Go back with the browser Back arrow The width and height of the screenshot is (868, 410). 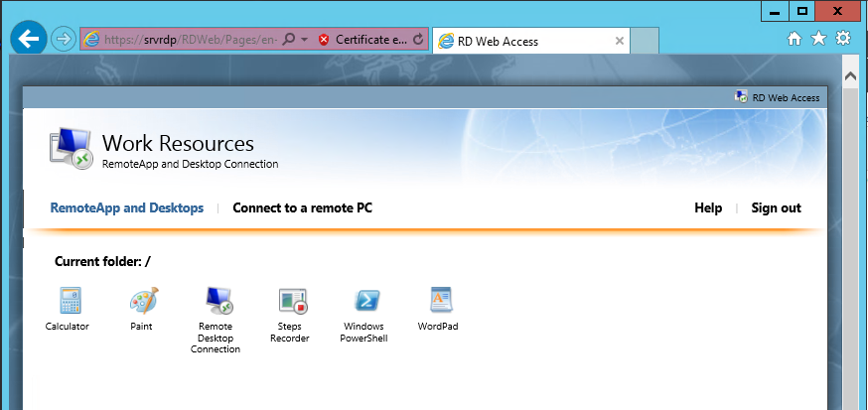tap(29, 39)
